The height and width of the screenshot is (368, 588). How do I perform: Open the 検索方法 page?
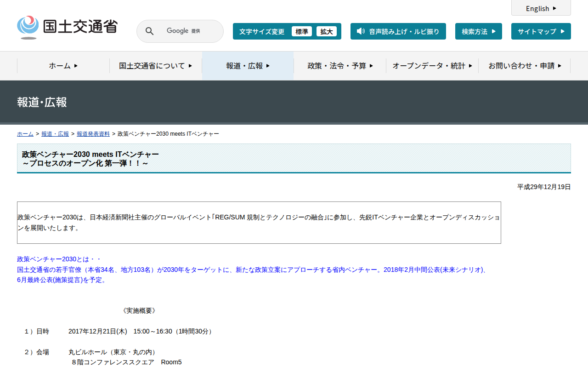click(x=479, y=31)
